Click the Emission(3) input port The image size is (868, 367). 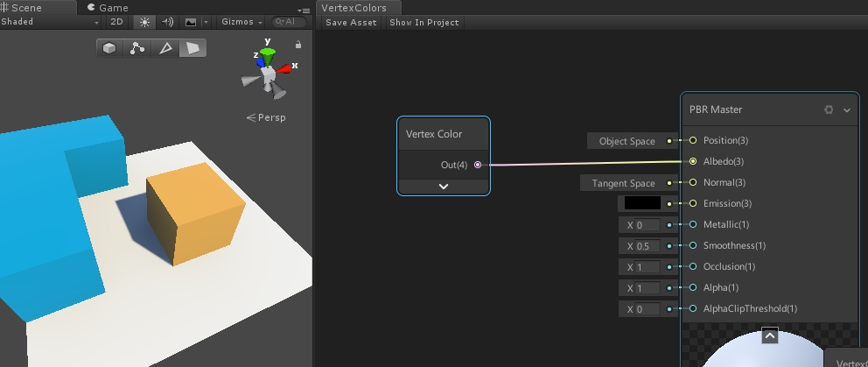[692, 203]
